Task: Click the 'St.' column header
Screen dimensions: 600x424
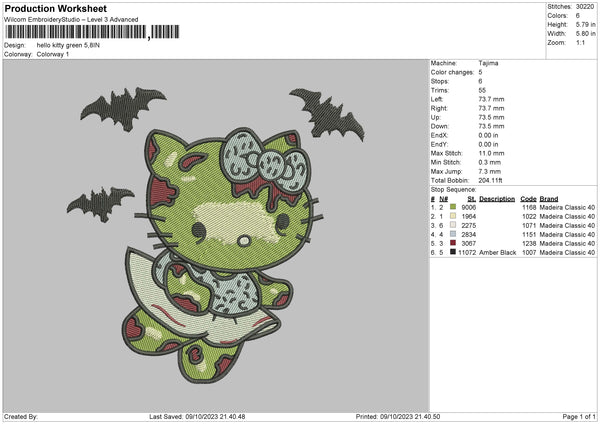Action: (472, 199)
